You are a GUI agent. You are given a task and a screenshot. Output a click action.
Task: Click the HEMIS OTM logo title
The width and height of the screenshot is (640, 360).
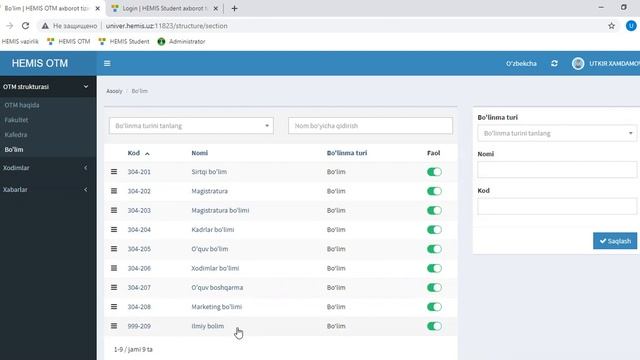[x=40, y=63]
